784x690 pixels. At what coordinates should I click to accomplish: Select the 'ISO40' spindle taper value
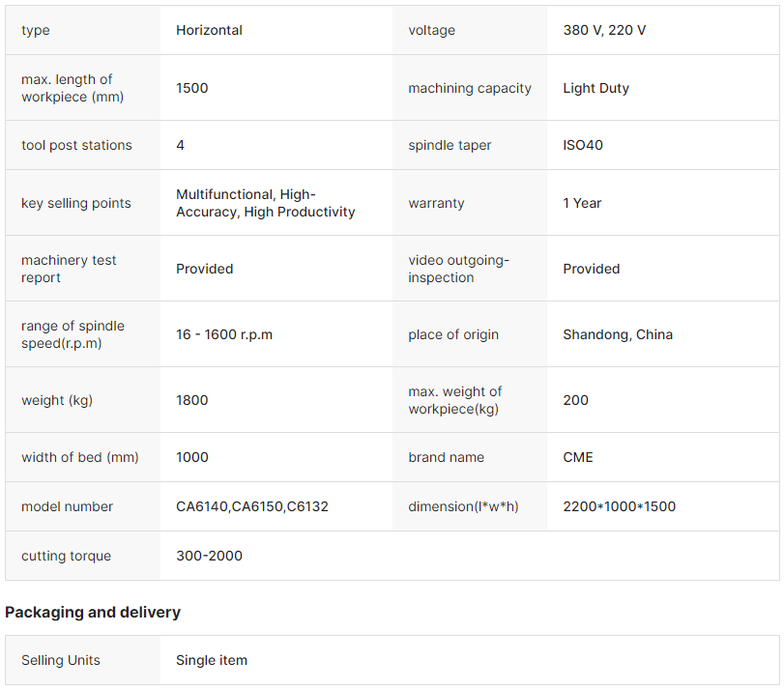point(583,145)
